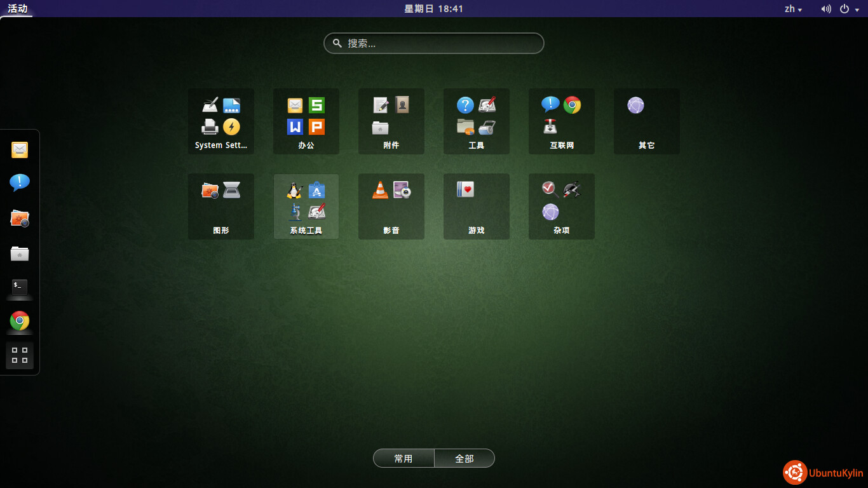Click the 活动 Activities button
Image resolution: width=868 pixels, height=488 pixels.
click(17, 9)
